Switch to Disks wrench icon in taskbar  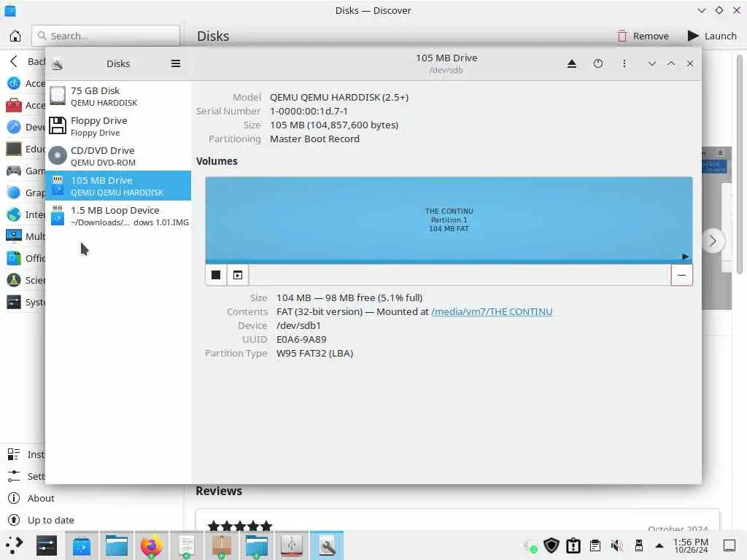pyautogui.click(x=327, y=545)
